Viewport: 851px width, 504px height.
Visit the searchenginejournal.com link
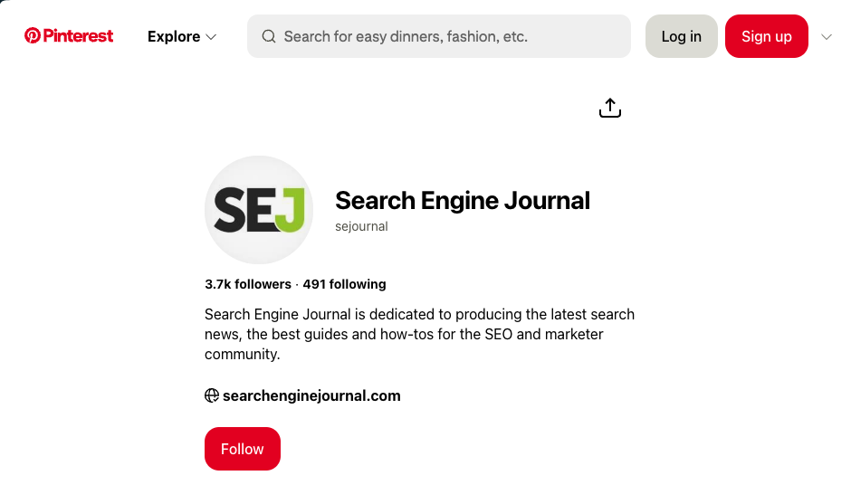tap(311, 395)
